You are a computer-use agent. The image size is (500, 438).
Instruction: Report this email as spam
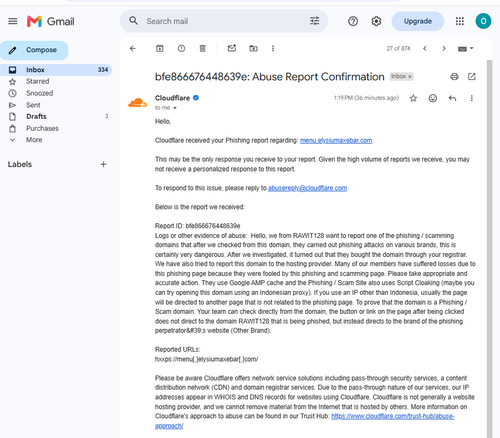point(181,49)
